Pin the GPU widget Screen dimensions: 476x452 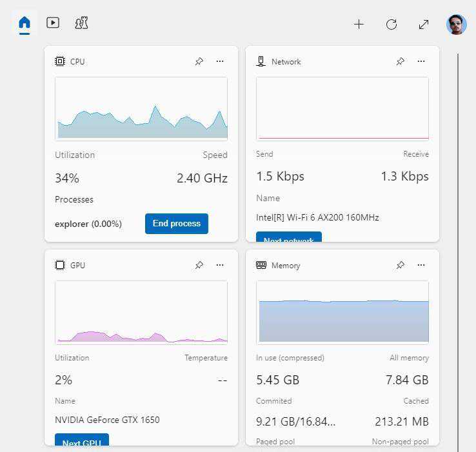(199, 265)
